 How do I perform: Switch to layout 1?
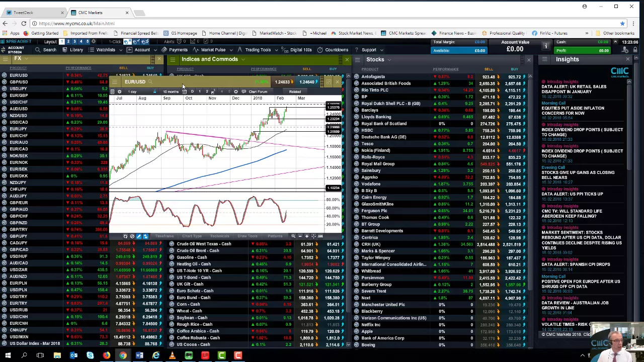tap(62, 41)
